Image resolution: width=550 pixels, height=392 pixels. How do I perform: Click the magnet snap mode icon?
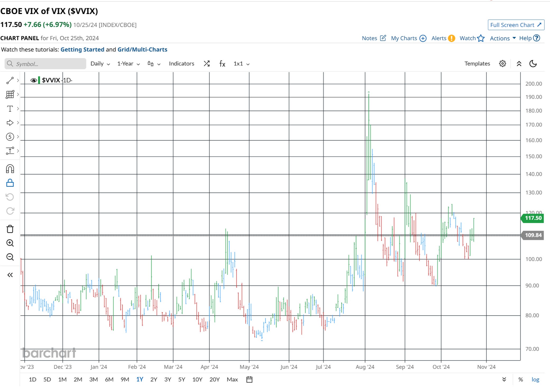10,169
